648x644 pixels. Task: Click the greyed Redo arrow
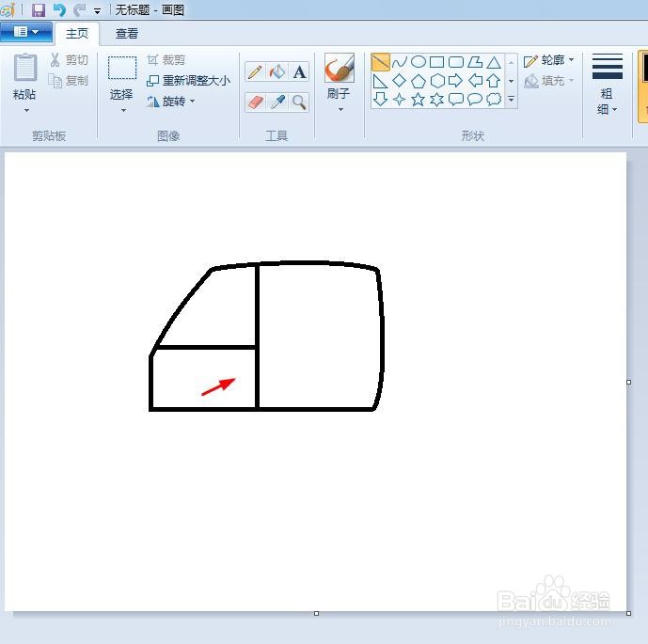tap(79, 9)
